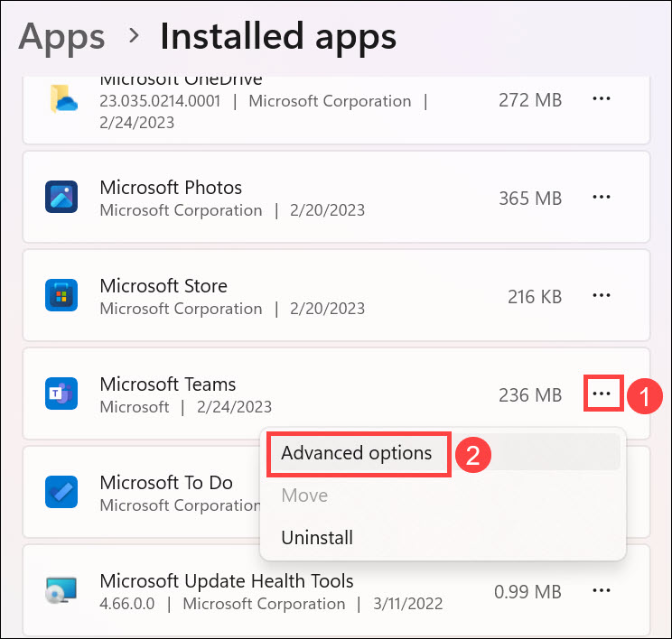672x639 pixels.
Task: Open more options for Microsoft Update Health Tools
Action: click(602, 590)
